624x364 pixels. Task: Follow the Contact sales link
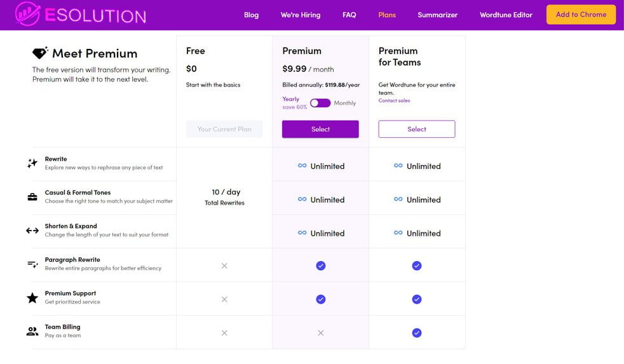click(394, 100)
